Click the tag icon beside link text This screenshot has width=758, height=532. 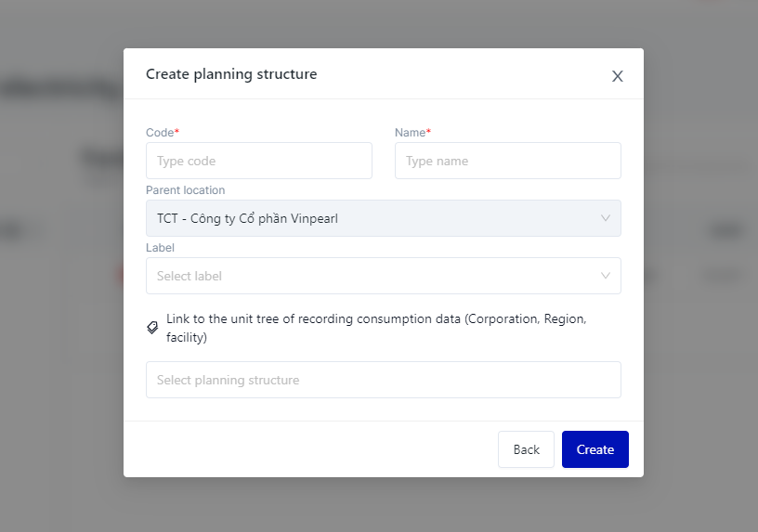point(152,328)
